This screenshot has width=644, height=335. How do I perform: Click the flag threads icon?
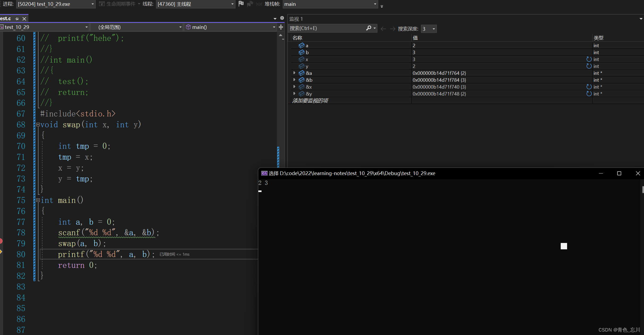click(241, 4)
